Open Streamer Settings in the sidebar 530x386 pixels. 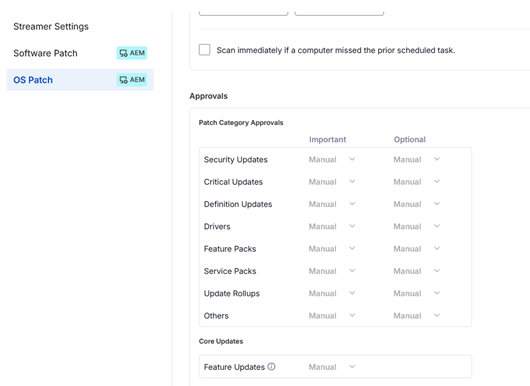click(x=51, y=26)
